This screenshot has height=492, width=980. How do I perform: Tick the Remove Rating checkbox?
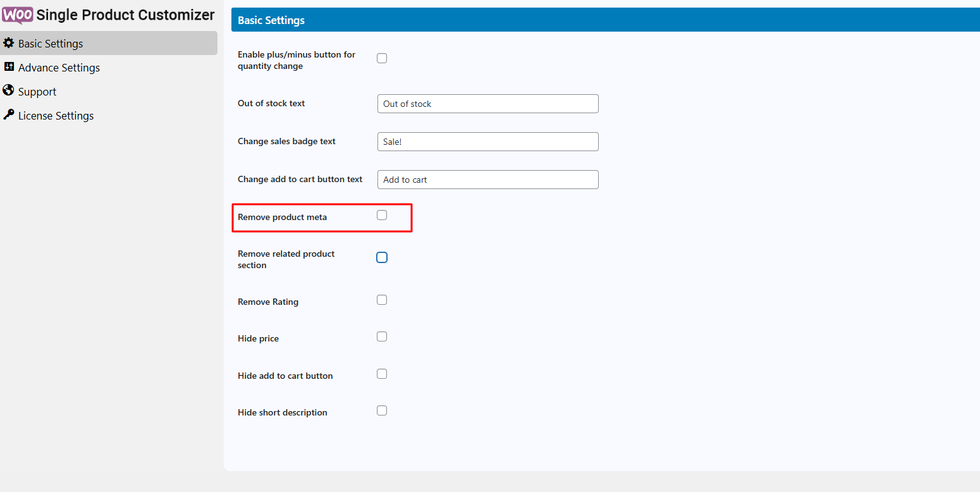click(382, 300)
